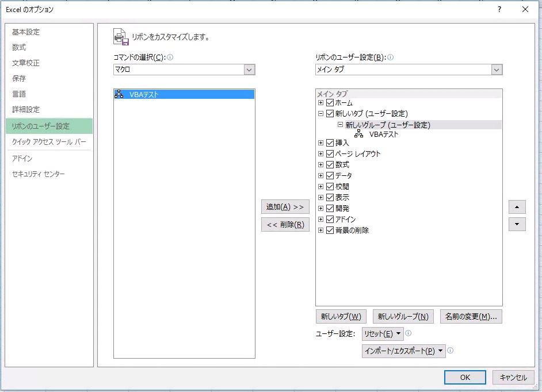This screenshot has width=542, height=392.
Task: Click the VBAテスト macro icon in left list
Action: tap(119, 94)
